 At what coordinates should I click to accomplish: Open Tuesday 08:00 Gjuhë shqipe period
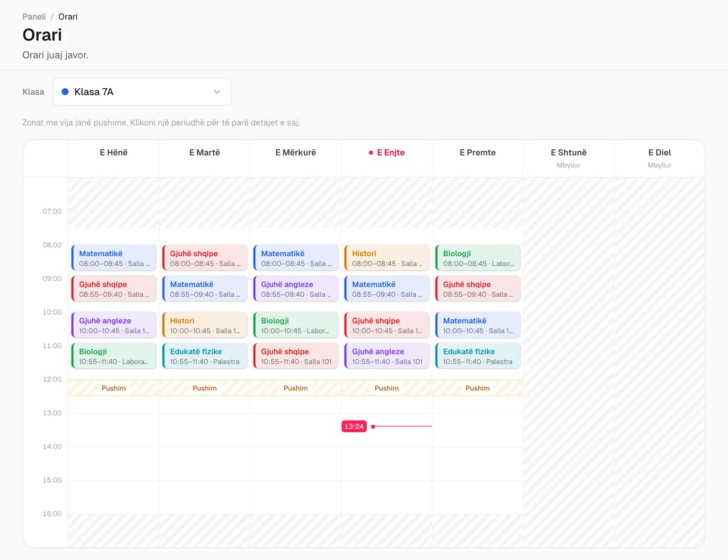[205, 258]
